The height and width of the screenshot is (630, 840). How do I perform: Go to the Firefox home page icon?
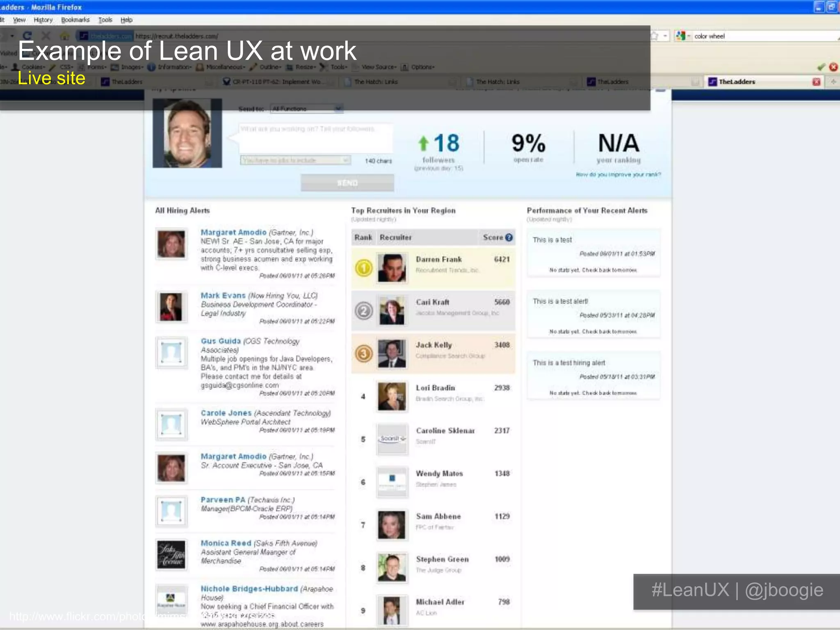65,36
